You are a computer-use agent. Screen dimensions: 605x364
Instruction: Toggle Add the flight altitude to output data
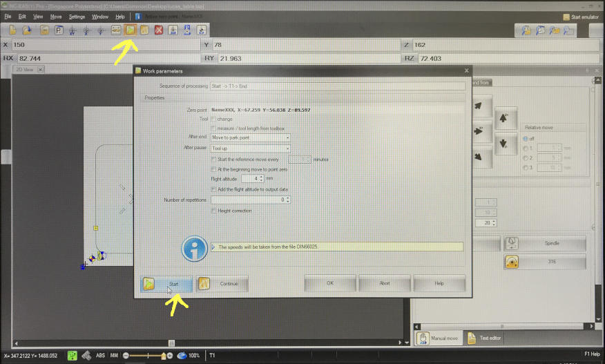(x=213, y=189)
